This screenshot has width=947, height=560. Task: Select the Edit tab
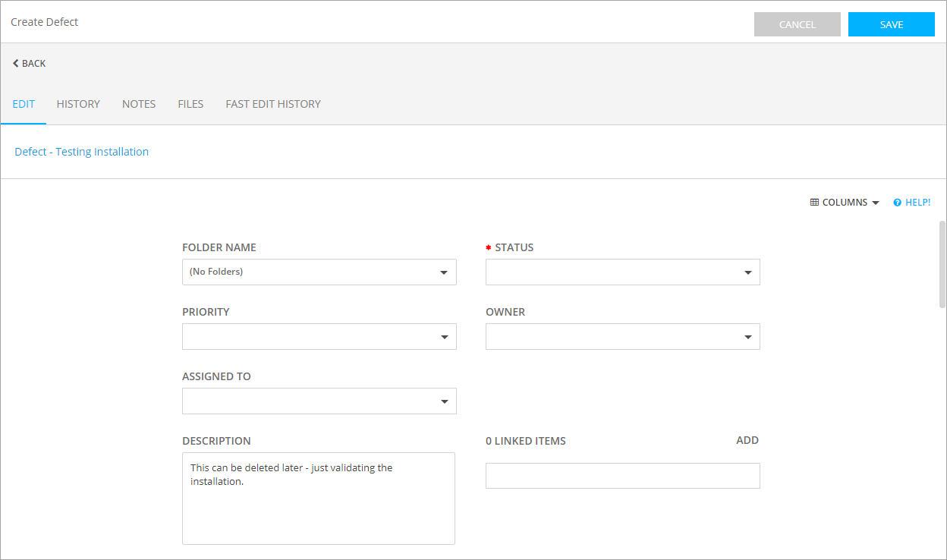(x=24, y=104)
